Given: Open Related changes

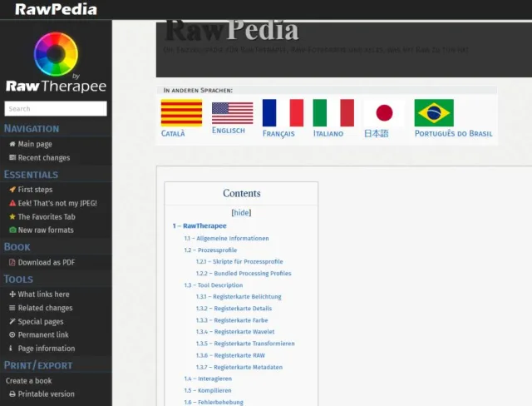Looking at the screenshot, I should click(45, 308).
